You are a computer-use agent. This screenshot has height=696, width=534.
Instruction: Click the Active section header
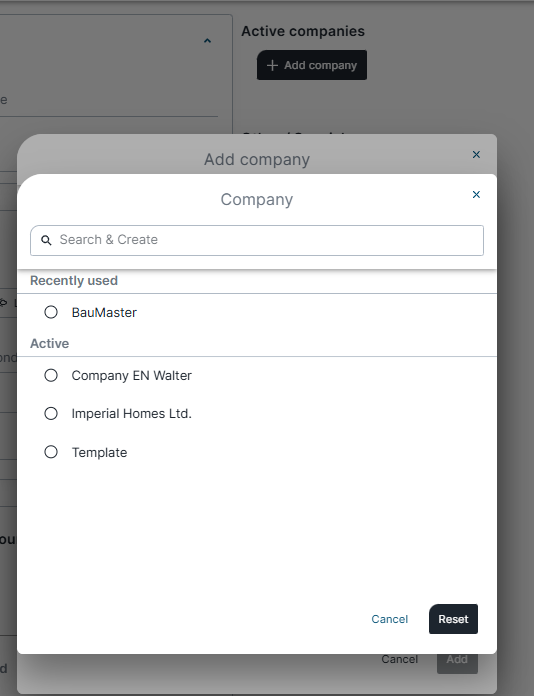[49, 344]
